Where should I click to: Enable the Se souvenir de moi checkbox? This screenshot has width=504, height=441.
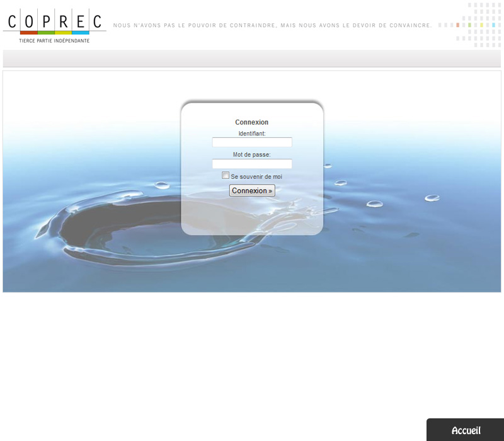pyautogui.click(x=226, y=176)
